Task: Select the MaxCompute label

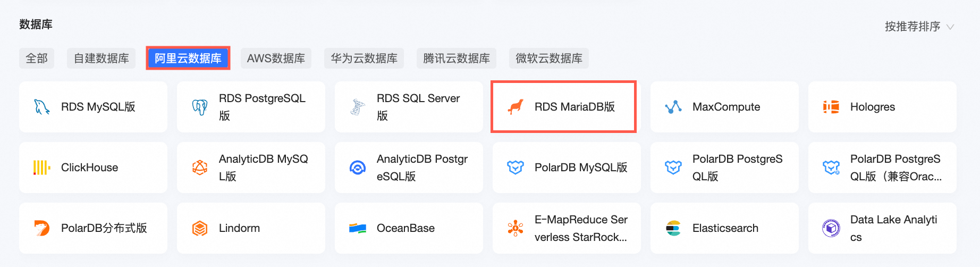Action: 726,107
